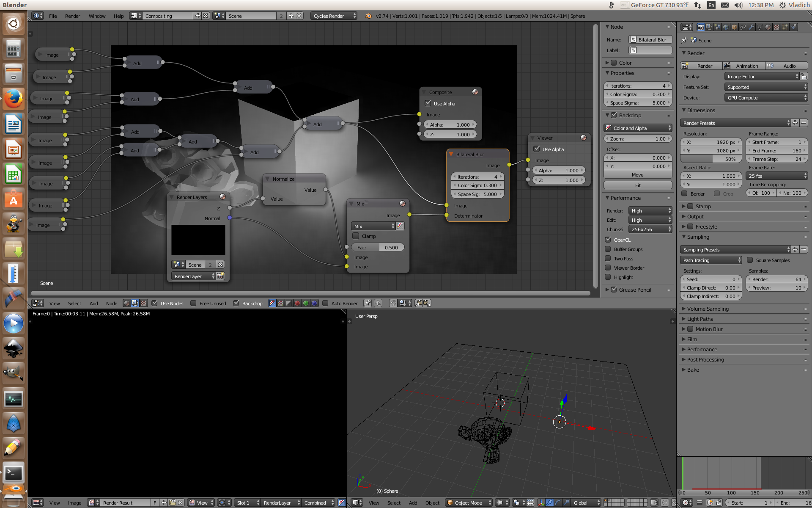Viewport: 812px width, 508px height.
Task: Open the Constraints chain-link tab
Action: [x=743, y=27]
